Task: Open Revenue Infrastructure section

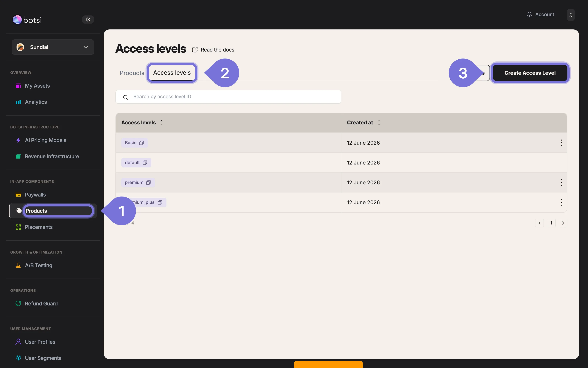Action: [x=52, y=157]
